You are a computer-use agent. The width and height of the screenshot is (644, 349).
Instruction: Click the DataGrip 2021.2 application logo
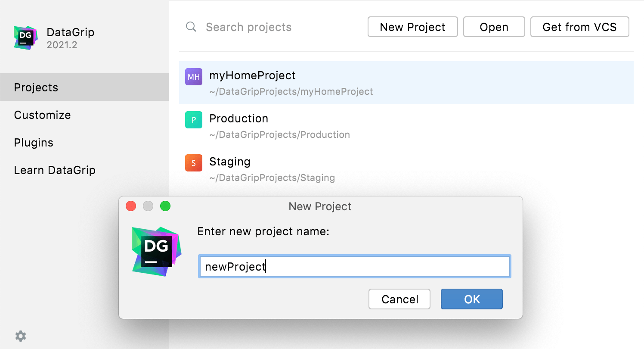pyautogui.click(x=25, y=37)
